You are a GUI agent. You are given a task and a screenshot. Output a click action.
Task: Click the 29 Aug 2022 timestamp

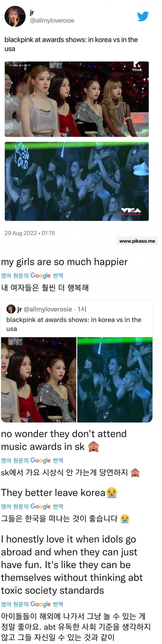tap(30, 233)
